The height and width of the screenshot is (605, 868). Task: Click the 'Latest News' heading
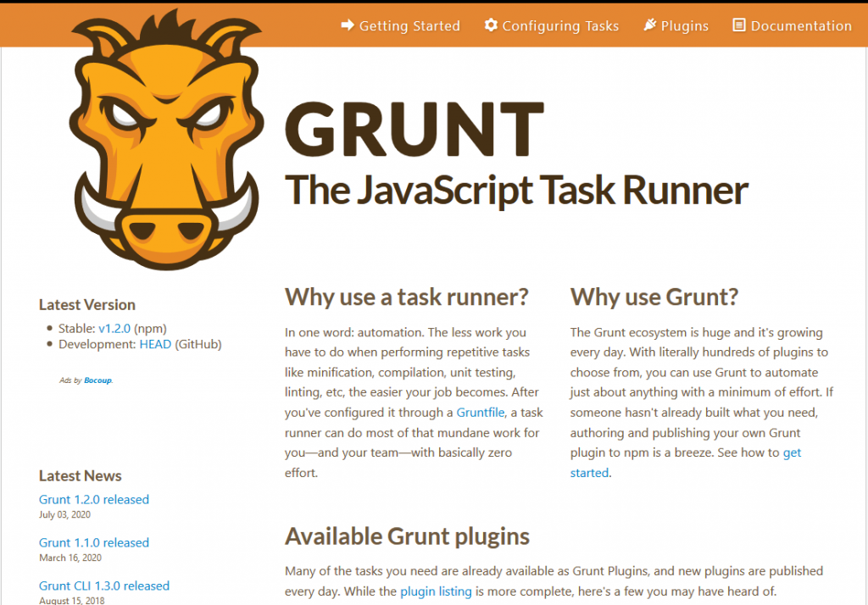[81, 476]
